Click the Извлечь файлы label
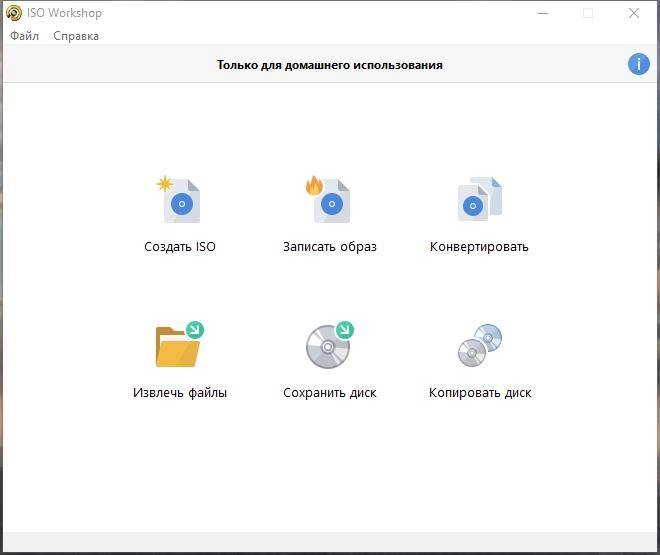660x555 pixels. (x=180, y=393)
